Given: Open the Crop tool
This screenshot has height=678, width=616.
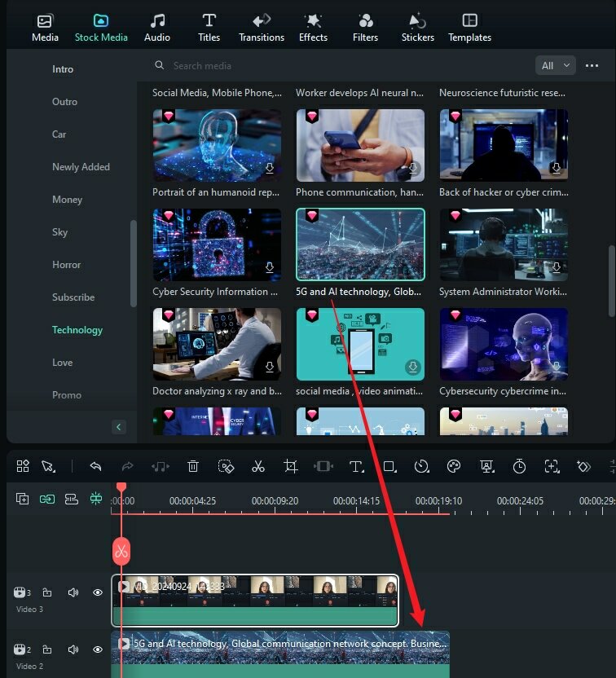Looking at the screenshot, I should coord(291,466).
